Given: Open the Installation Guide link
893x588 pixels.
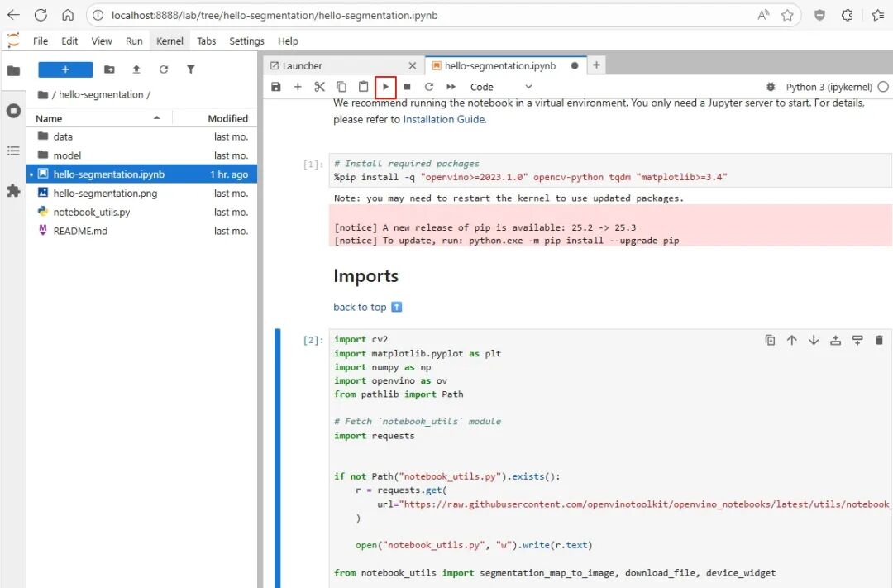Looking at the screenshot, I should 444,120.
